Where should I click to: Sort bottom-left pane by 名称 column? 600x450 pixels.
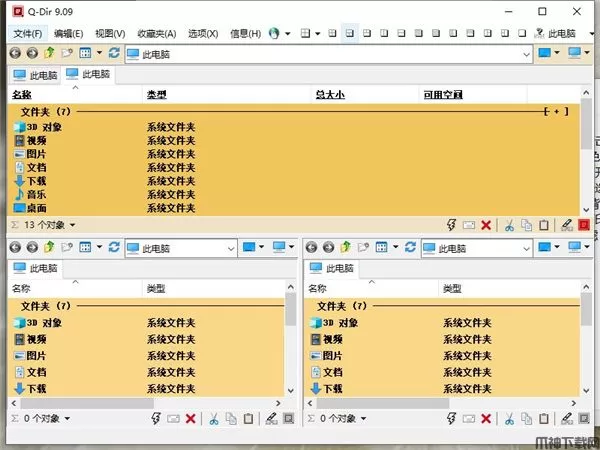pos(21,289)
